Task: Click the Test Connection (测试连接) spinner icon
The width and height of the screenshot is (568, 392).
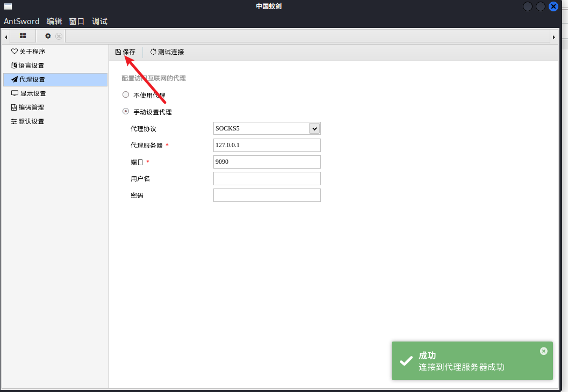Action: (153, 52)
